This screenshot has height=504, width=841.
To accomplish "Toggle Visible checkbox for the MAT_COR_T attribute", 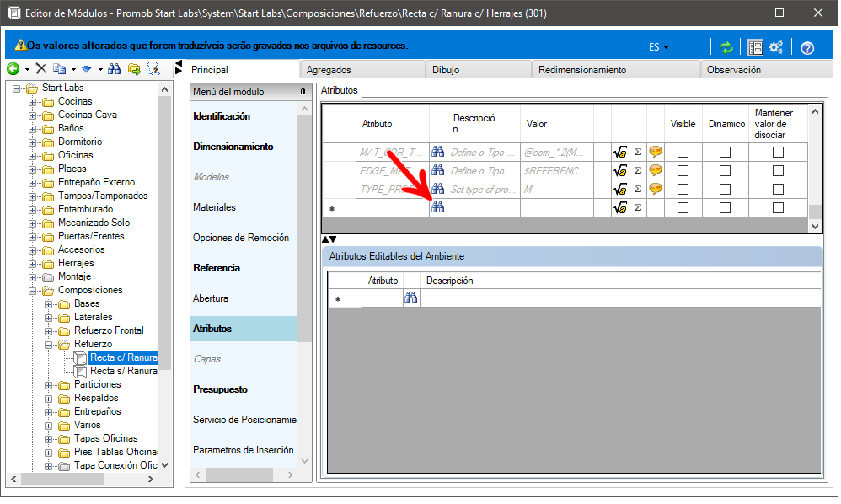I will coord(683,152).
